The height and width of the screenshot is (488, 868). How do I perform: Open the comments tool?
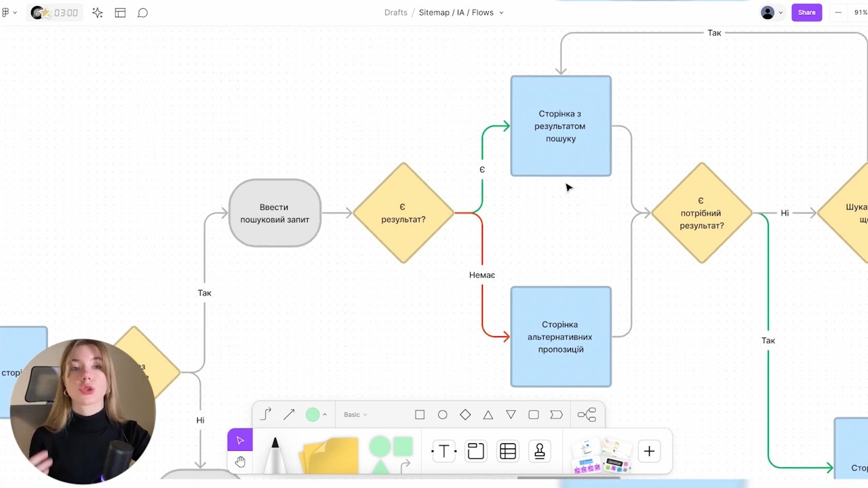[142, 13]
